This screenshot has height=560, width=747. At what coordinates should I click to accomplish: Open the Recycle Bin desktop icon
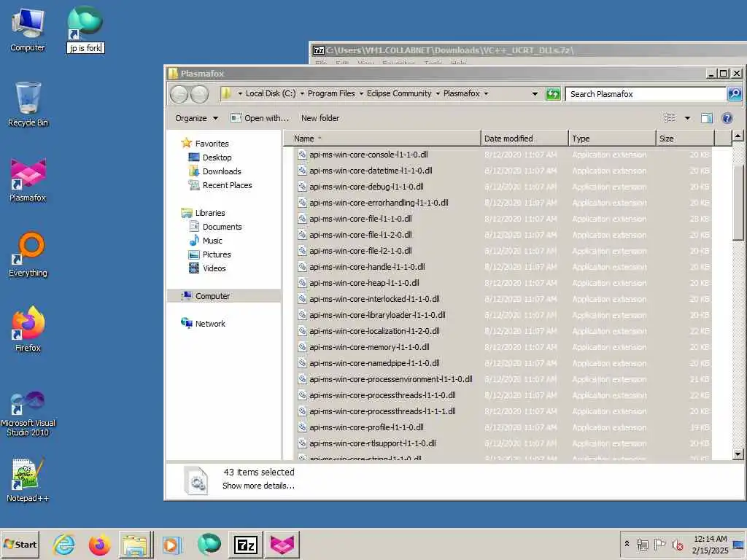28,104
